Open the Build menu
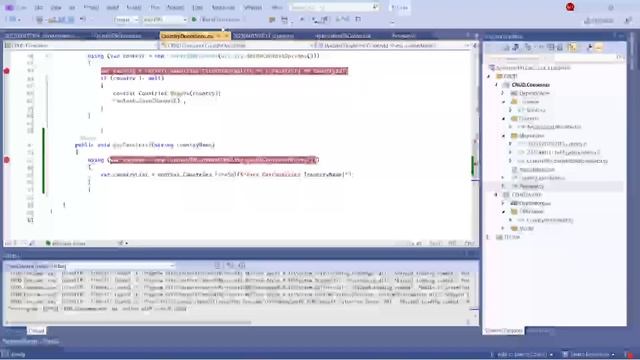Image resolution: width=640 pixels, height=360 pixels. [112, 7]
